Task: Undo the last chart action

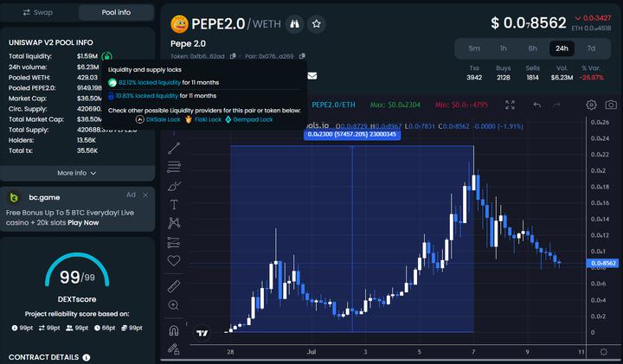Action: 536,105
